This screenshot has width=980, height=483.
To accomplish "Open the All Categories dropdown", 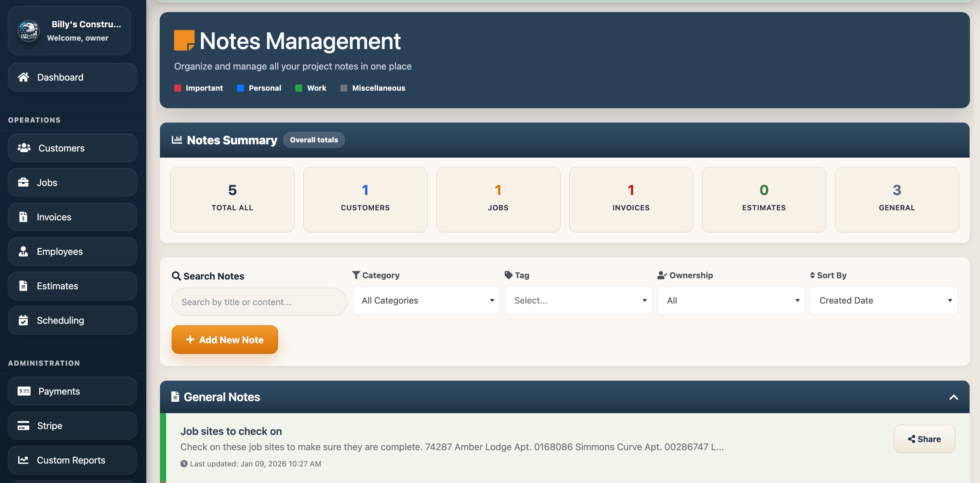I will coord(426,300).
